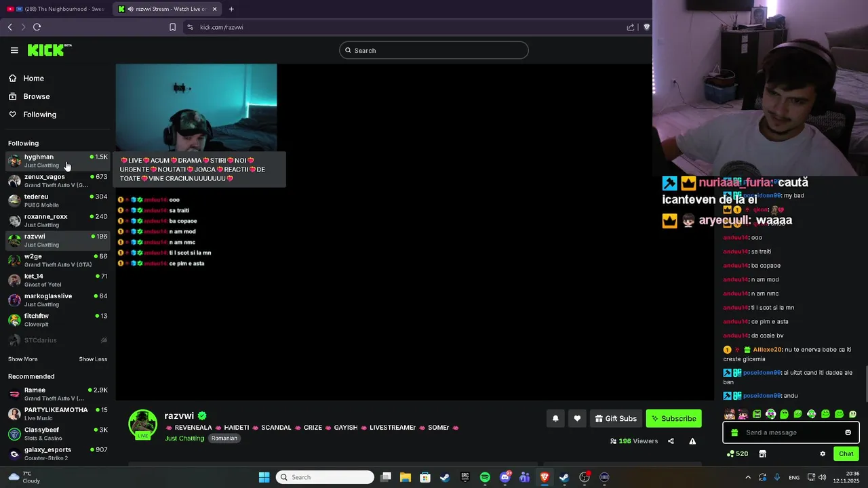Reload the page
Viewport: 868px width, 488px height.
pyautogui.click(x=37, y=27)
